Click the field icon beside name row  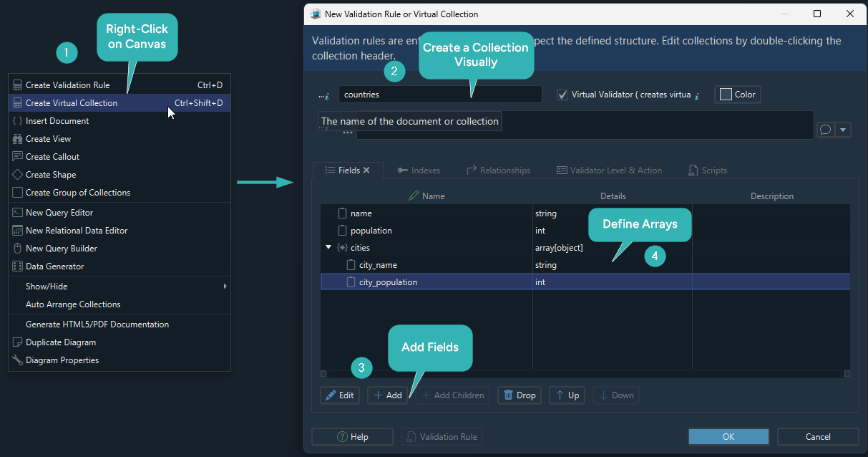click(x=342, y=213)
